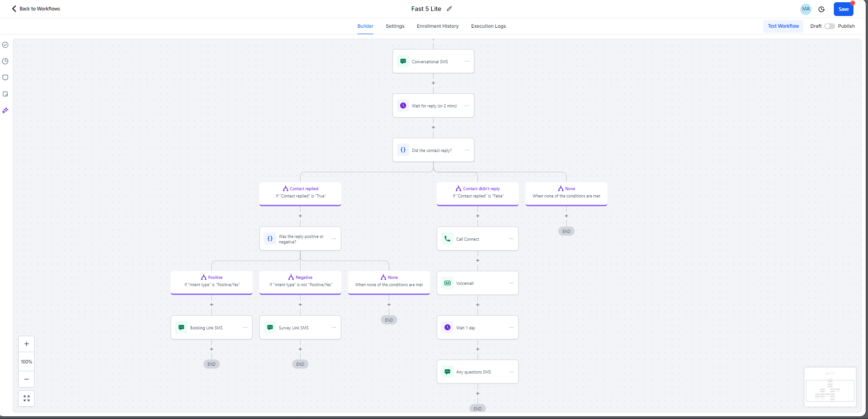
Task: Edit the workflow name with the pencil icon
Action: [449, 9]
